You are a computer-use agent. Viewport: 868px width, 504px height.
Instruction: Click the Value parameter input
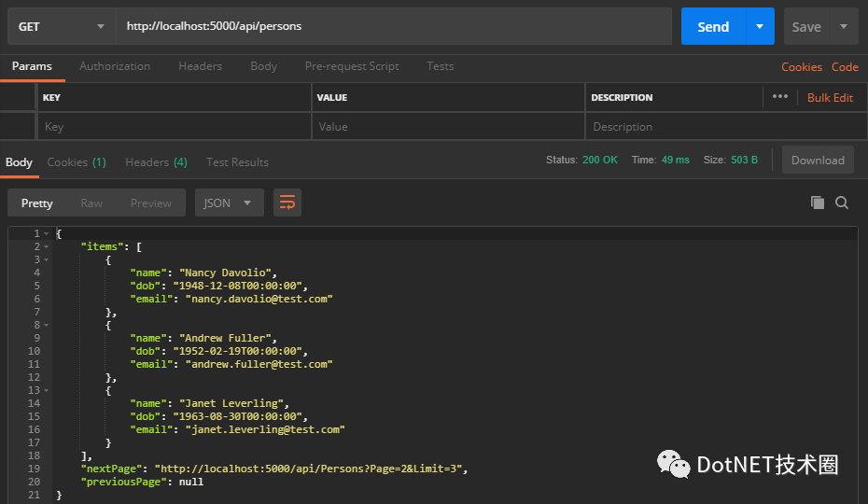(x=448, y=126)
